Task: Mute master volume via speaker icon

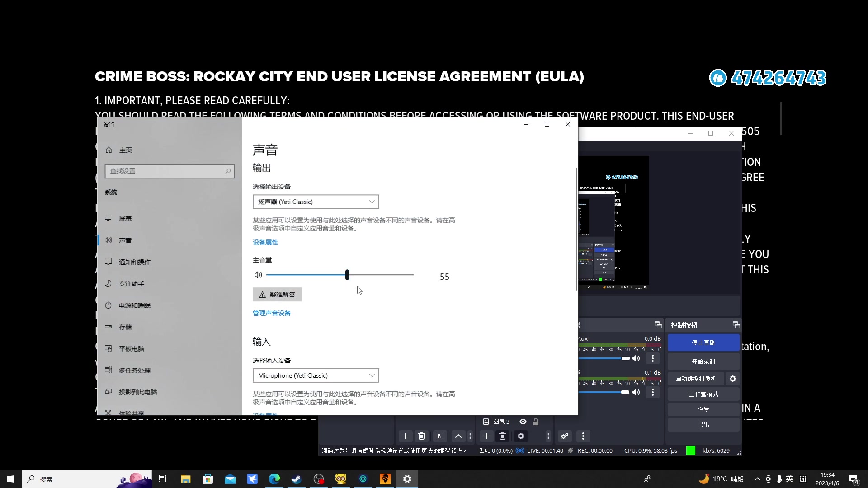Action: (258, 275)
